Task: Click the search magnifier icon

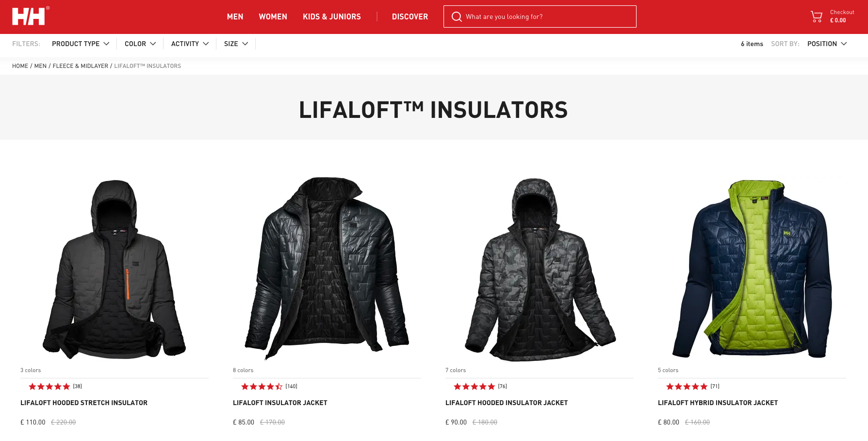Action: tap(457, 17)
